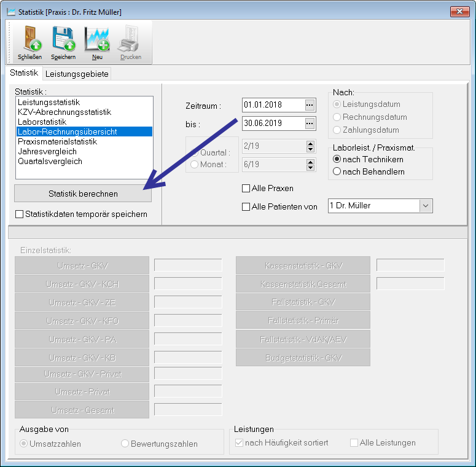Close the Statistik window

459,12
